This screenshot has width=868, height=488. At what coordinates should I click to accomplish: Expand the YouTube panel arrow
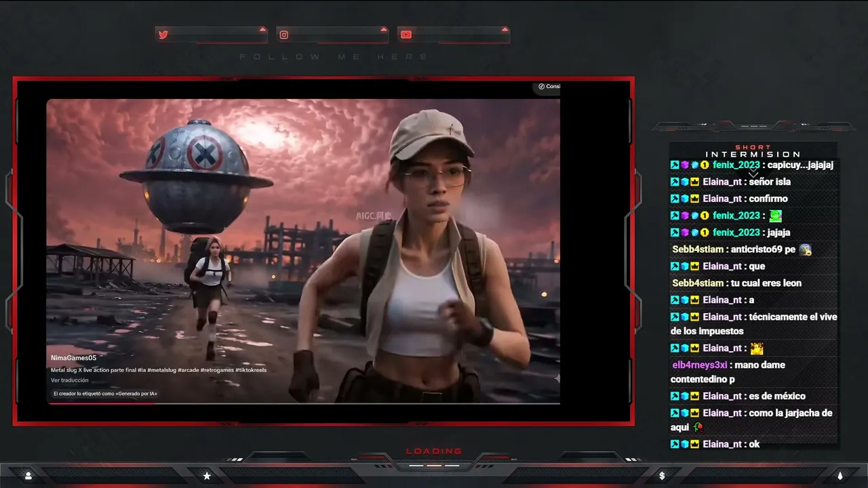(x=505, y=29)
